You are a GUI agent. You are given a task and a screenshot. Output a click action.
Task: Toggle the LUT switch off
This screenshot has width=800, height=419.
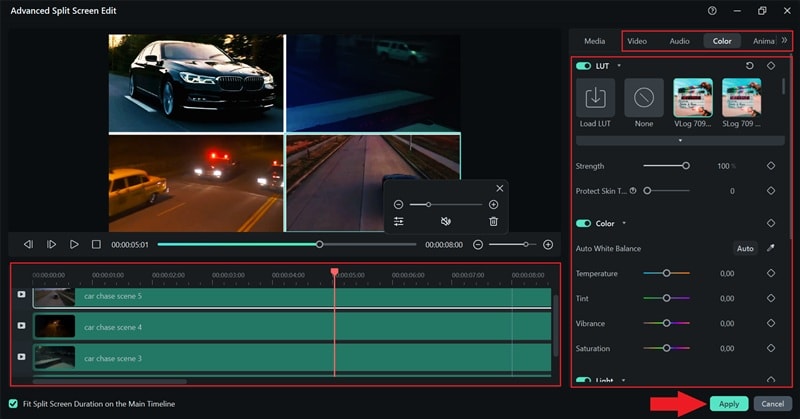tap(583, 66)
